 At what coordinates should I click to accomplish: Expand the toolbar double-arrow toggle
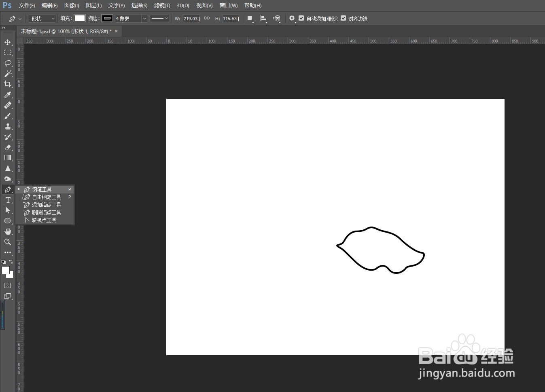click(x=4, y=28)
